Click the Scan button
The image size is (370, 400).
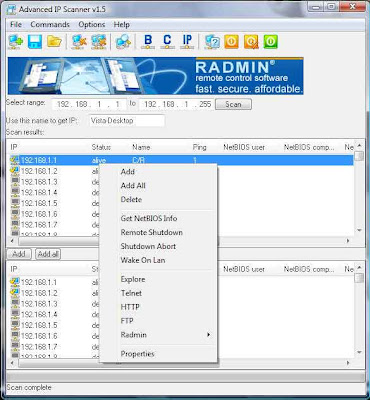[233, 104]
